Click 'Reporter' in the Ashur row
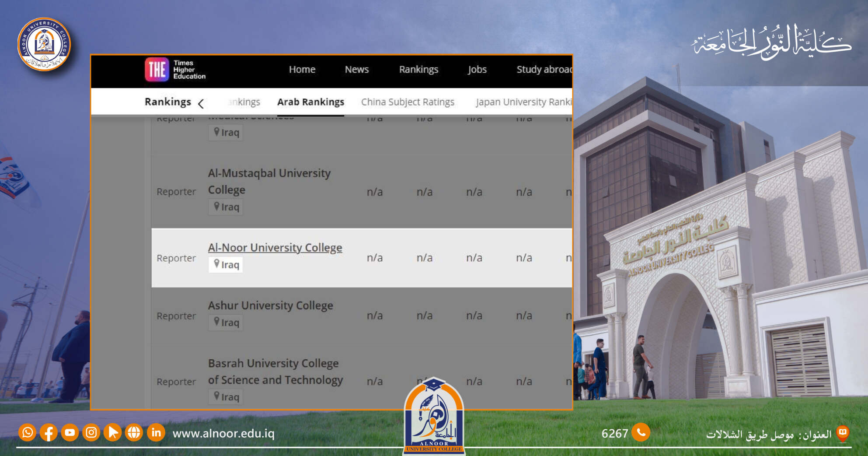The image size is (868, 456). 176,316
